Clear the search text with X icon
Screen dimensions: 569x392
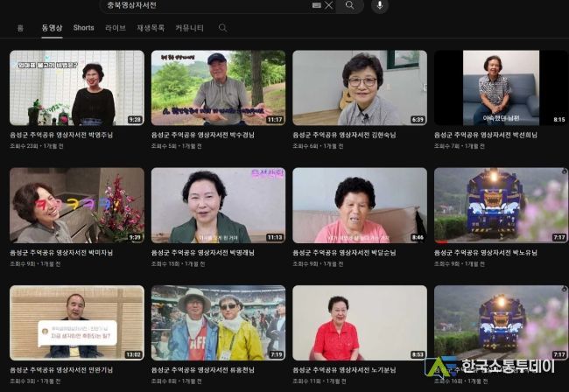[329, 5]
